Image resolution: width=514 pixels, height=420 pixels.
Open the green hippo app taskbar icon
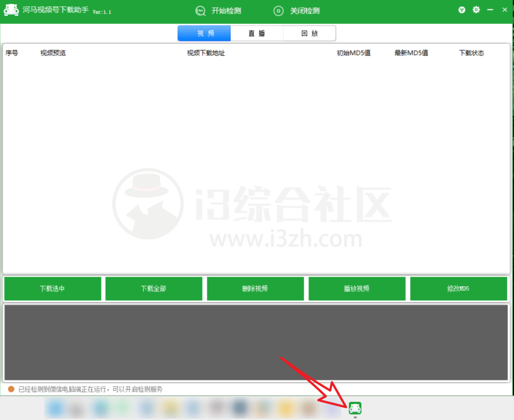[x=355, y=408]
